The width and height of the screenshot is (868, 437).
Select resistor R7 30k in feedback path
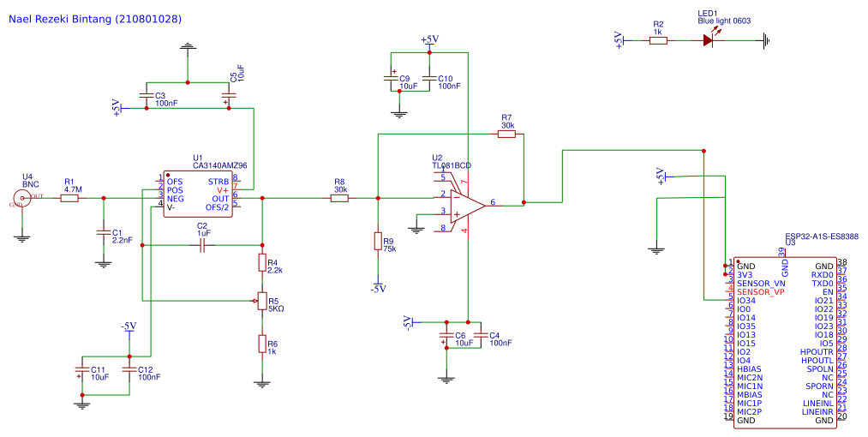[506, 134]
